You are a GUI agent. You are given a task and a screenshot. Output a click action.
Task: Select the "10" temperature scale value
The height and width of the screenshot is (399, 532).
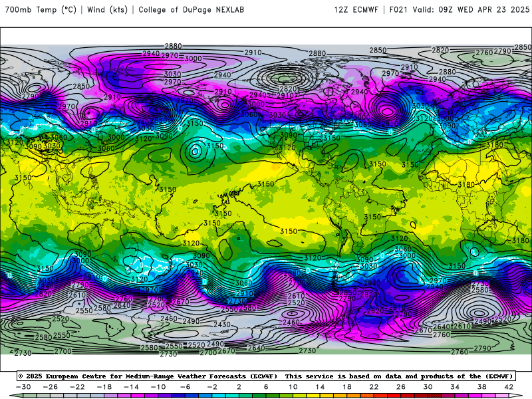(x=293, y=387)
